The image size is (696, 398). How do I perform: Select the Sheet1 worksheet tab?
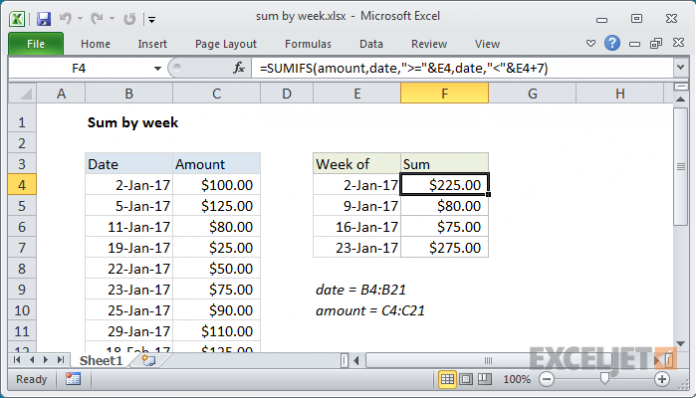coord(101,360)
